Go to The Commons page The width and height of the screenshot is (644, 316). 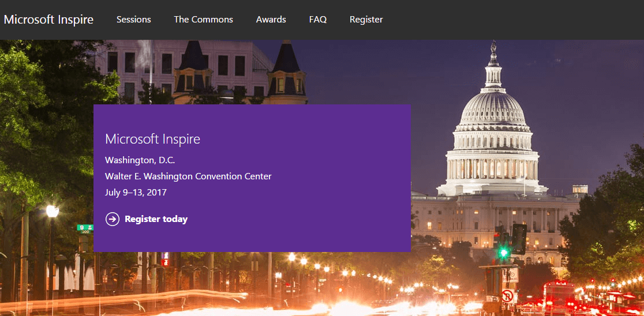click(x=203, y=19)
